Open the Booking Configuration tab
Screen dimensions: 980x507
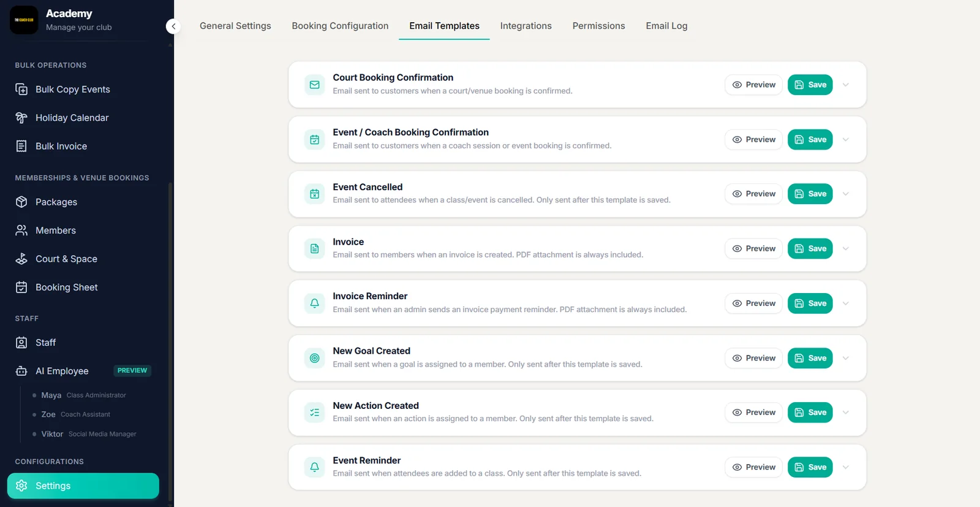click(340, 26)
